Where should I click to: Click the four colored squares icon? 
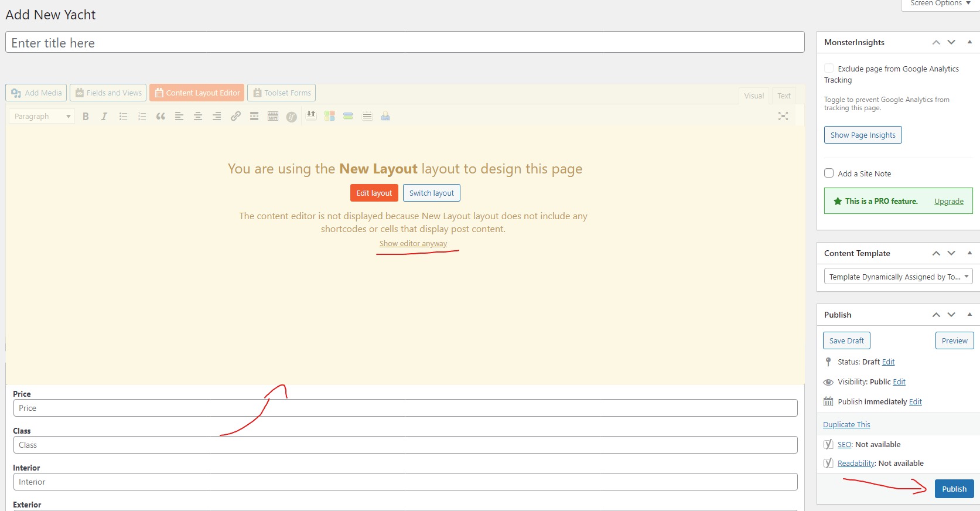[x=330, y=116]
